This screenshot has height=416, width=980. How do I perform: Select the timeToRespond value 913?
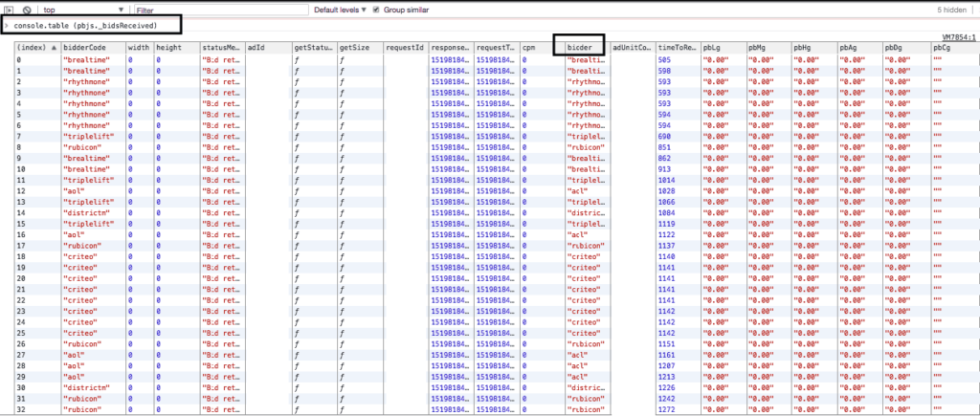point(664,169)
